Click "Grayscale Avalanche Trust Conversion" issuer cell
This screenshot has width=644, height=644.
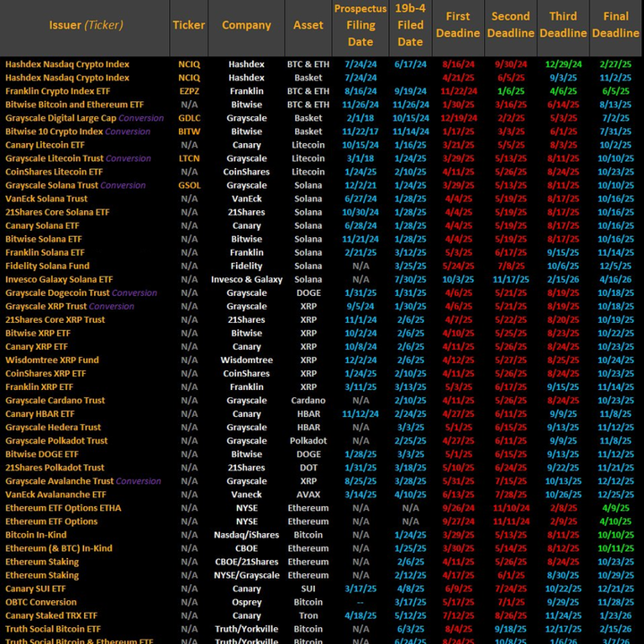83,481
